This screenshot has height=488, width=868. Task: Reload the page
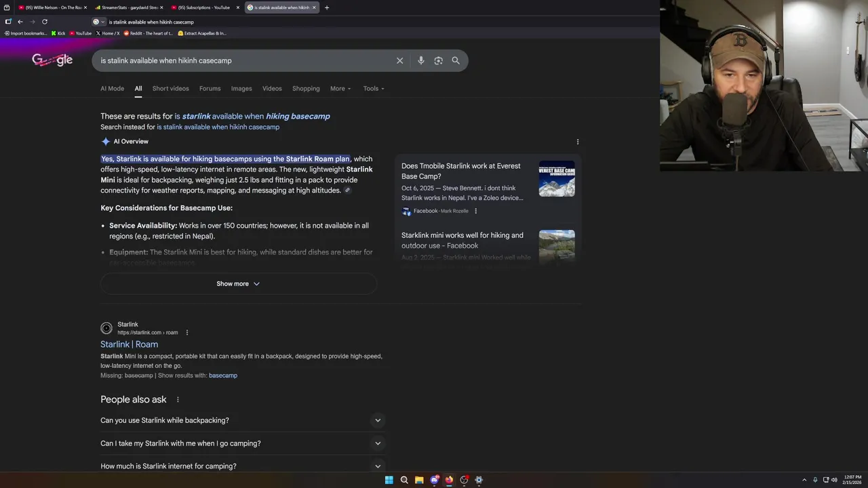tap(45, 22)
